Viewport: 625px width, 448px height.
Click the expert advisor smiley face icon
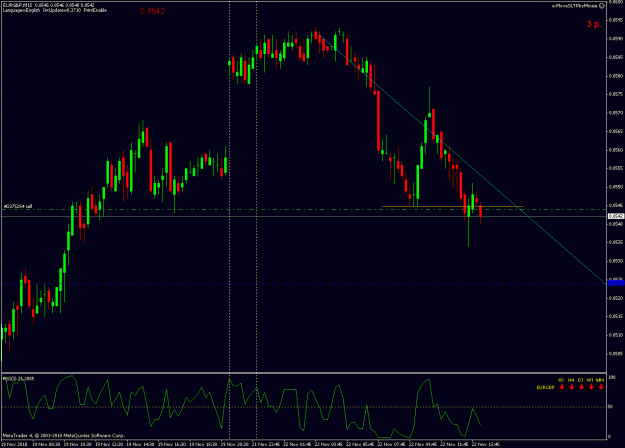tap(602, 6)
